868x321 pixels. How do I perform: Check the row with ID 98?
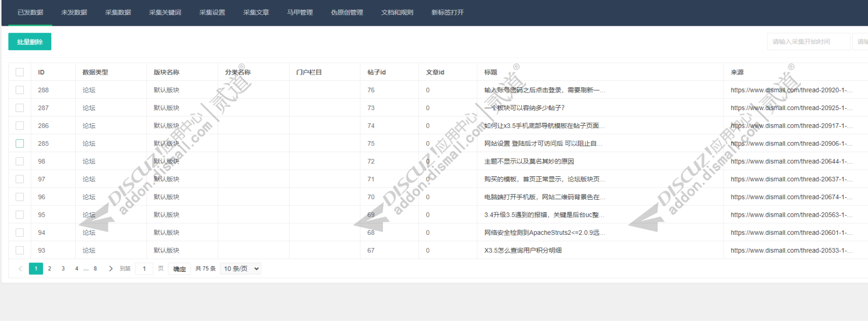pyautogui.click(x=20, y=161)
